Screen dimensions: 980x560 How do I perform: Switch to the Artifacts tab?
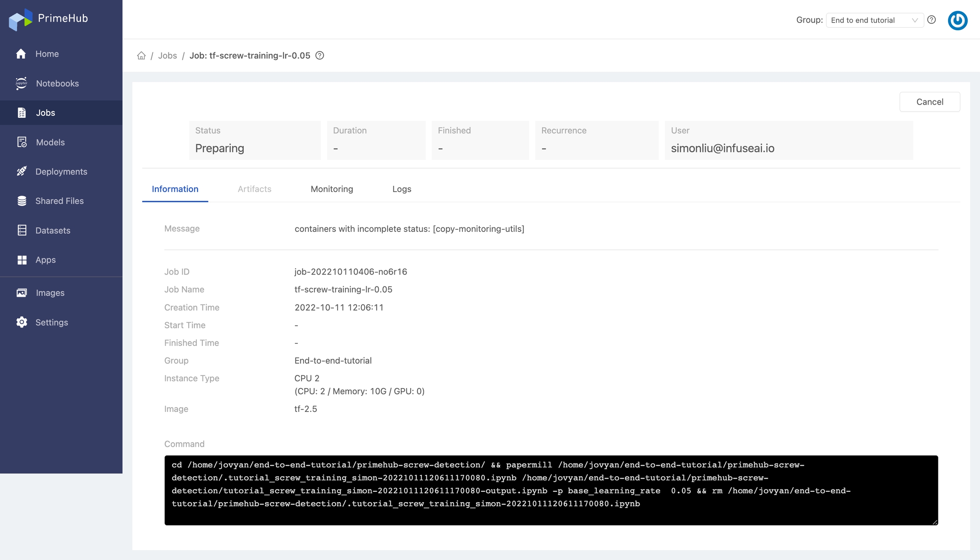point(254,189)
